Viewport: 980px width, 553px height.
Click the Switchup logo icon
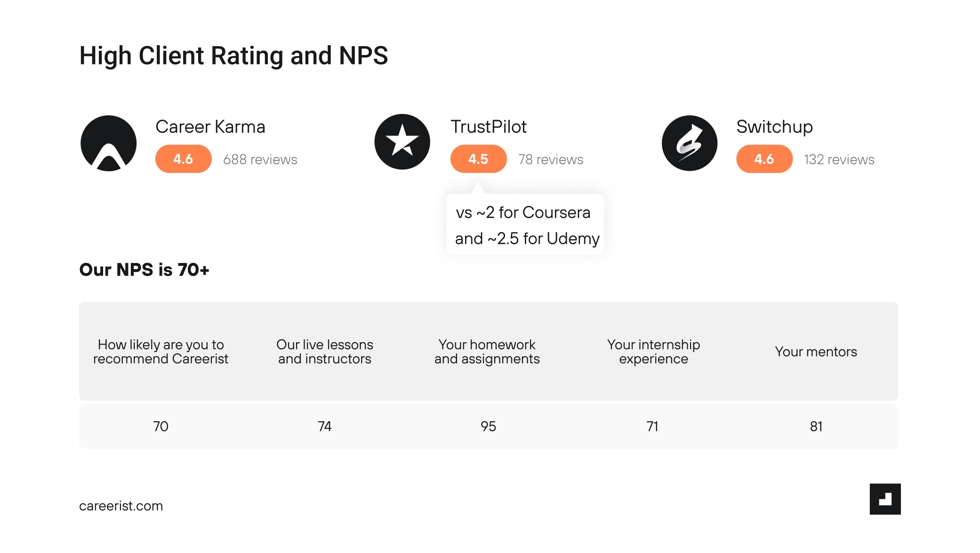[689, 143]
